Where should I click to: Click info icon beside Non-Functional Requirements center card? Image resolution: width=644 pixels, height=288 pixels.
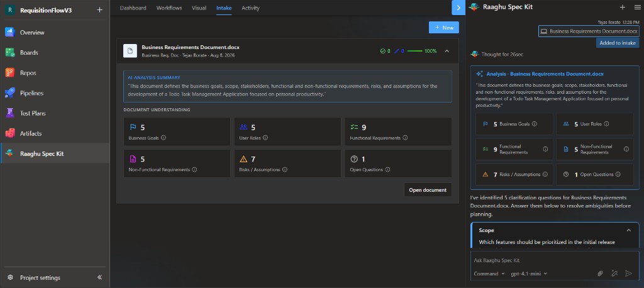[x=195, y=169]
